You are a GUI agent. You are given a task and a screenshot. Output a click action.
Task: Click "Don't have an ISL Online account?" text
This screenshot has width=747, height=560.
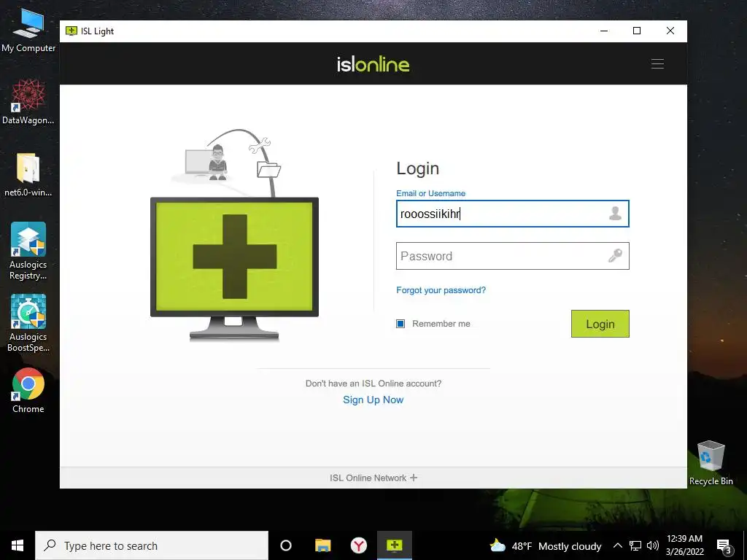coord(373,384)
